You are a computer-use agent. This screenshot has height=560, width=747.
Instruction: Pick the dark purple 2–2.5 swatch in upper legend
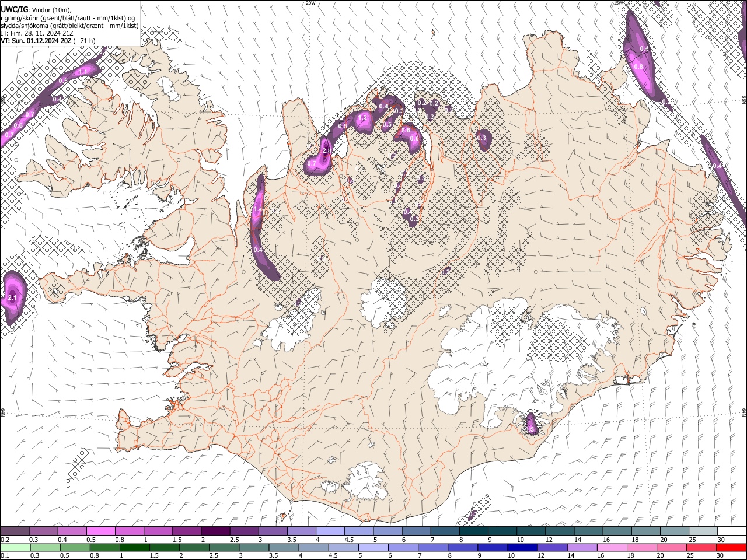(x=215, y=531)
